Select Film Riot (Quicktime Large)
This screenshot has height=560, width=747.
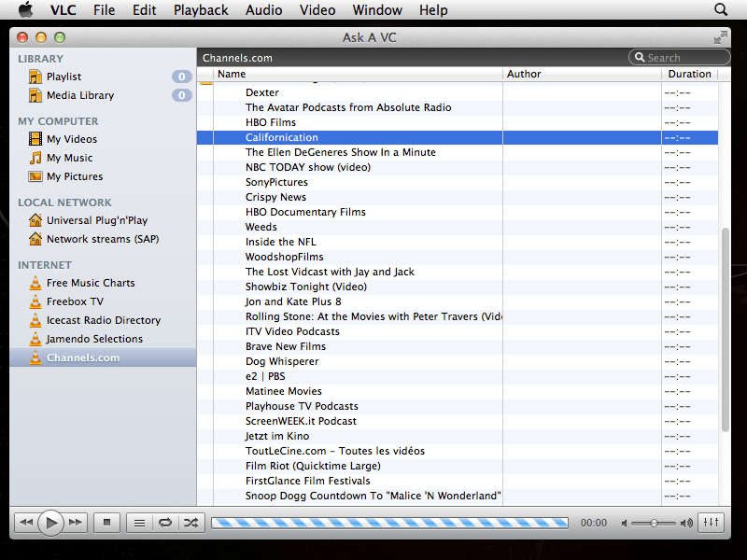[458, 466]
